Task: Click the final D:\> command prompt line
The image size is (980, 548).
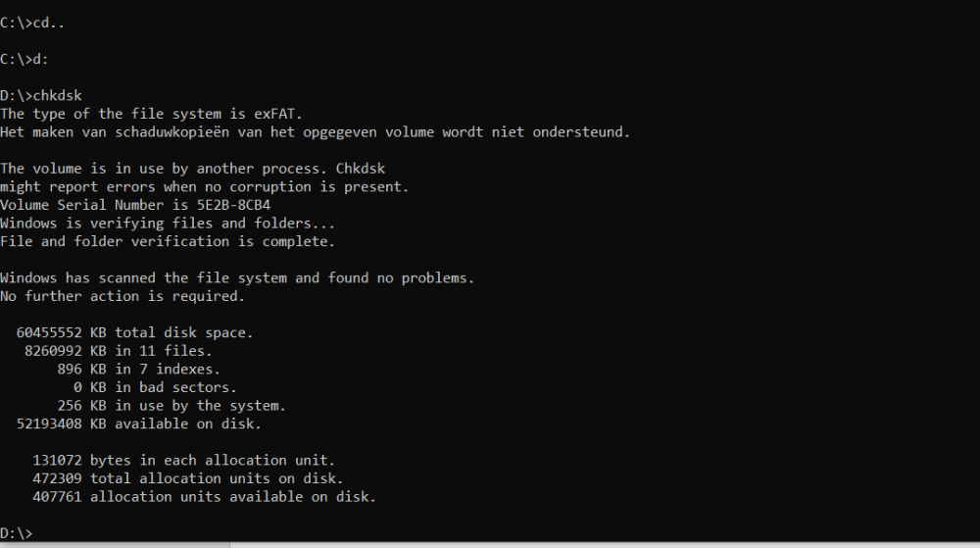Action: tap(17, 532)
